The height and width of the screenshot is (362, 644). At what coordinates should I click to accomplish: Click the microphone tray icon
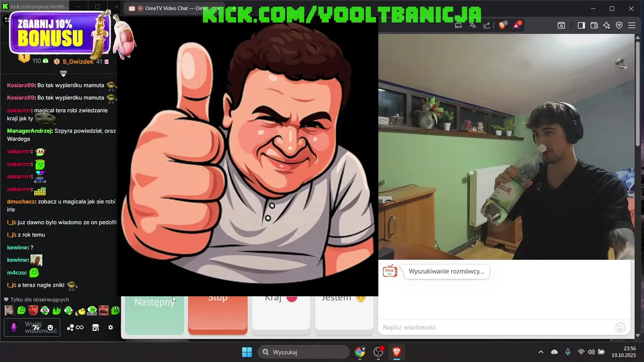[568, 352]
